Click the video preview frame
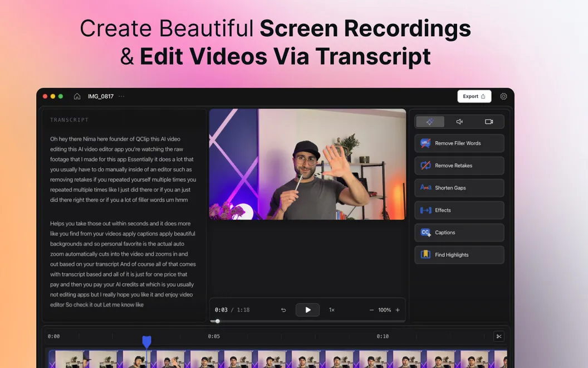Image resolution: width=588 pixels, height=368 pixels. (307, 164)
